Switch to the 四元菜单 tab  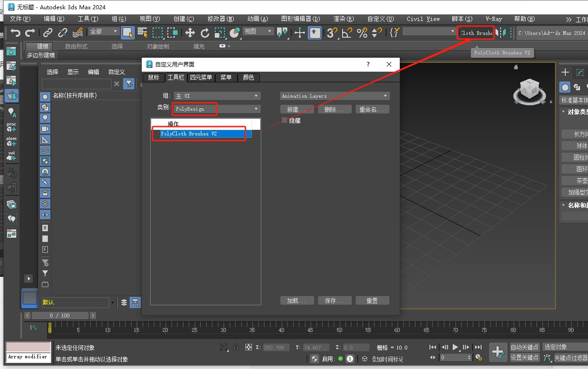[201, 77]
